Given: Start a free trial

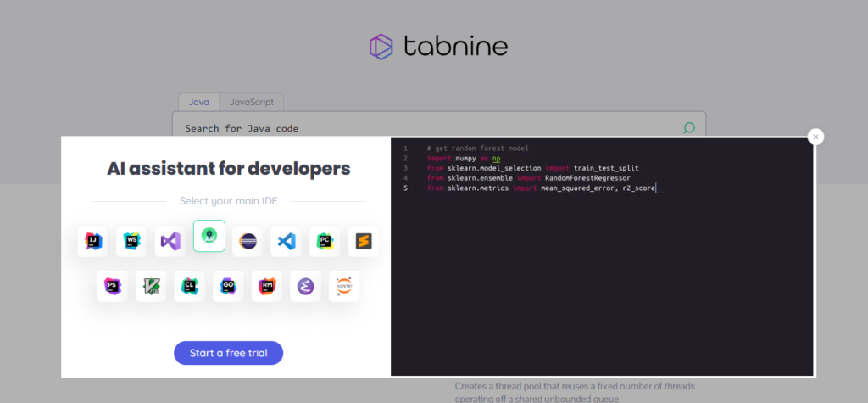Looking at the screenshot, I should tap(229, 353).
